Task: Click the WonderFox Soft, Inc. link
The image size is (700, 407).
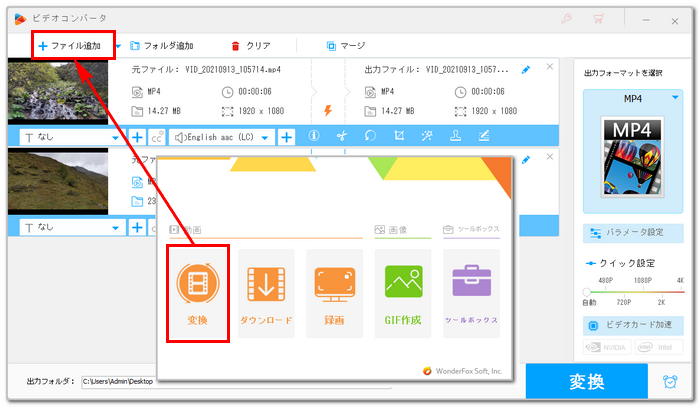Action: click(462, 371)
